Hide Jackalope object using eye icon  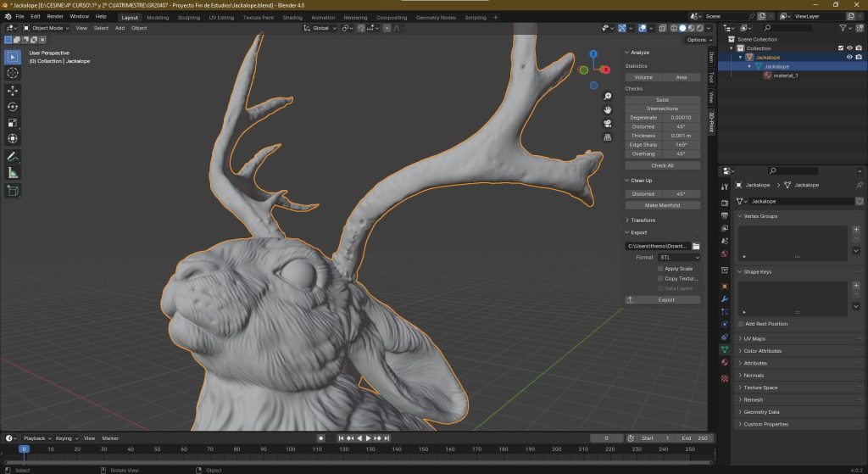849,57
